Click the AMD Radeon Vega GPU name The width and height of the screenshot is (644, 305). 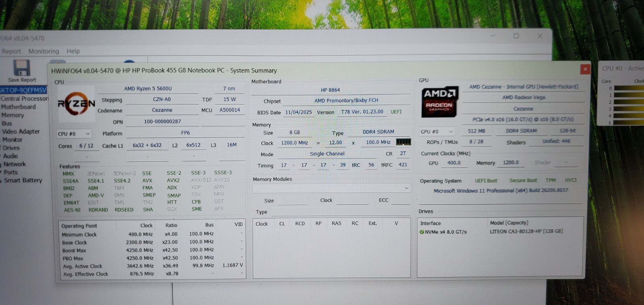pyautogui.click(x=523, y=98)
